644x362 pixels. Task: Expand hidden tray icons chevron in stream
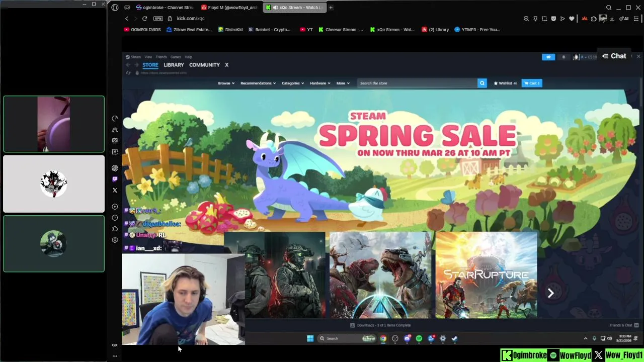586,338
